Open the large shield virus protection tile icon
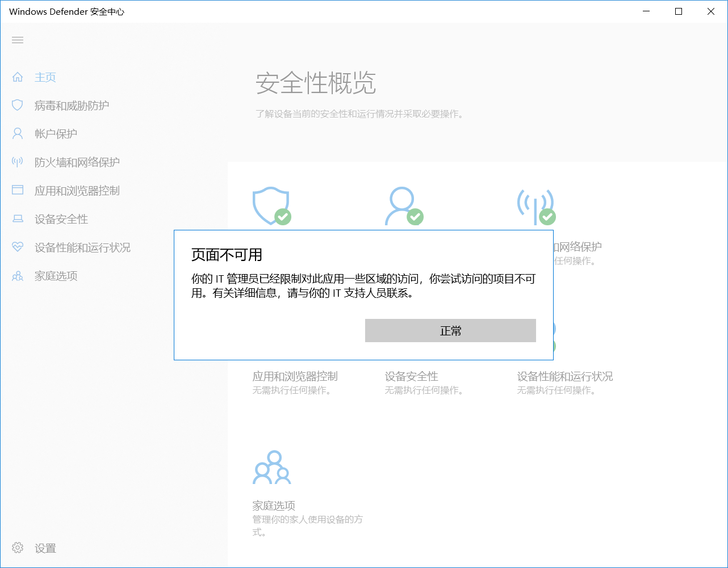 (271, 207)
